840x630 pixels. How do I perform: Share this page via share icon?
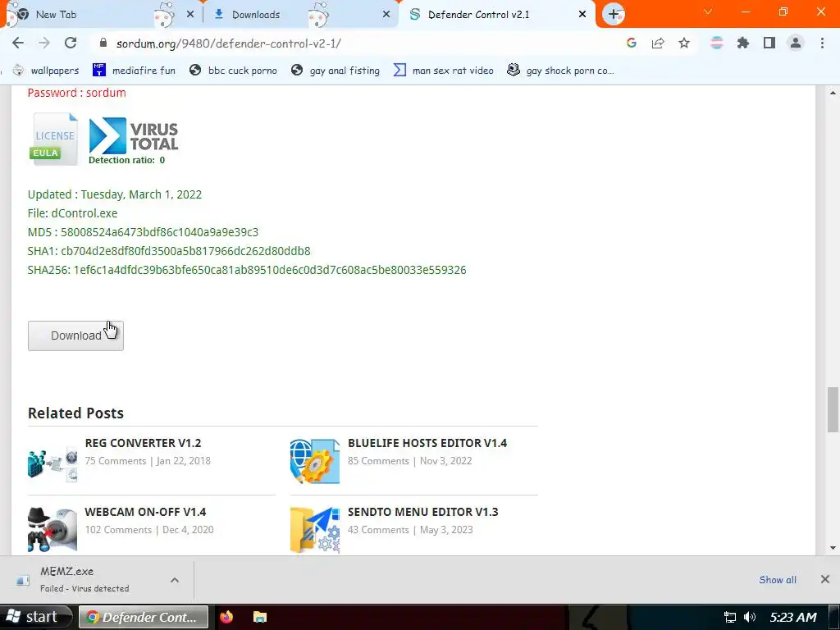[658, 43]
